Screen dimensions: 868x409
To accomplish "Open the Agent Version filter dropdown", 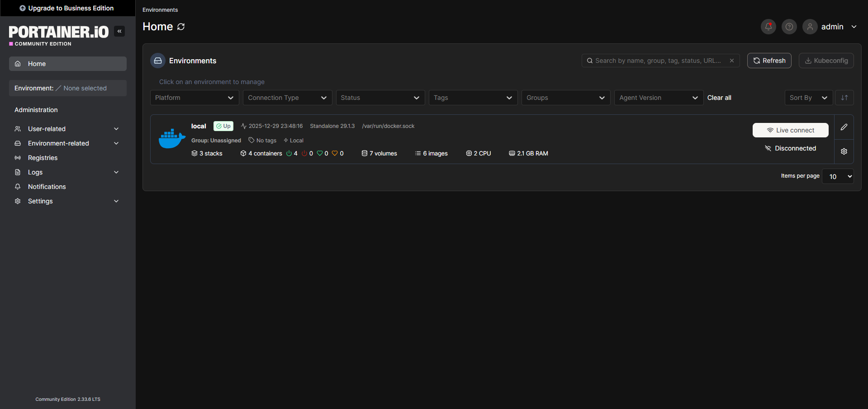I will 659,98.
